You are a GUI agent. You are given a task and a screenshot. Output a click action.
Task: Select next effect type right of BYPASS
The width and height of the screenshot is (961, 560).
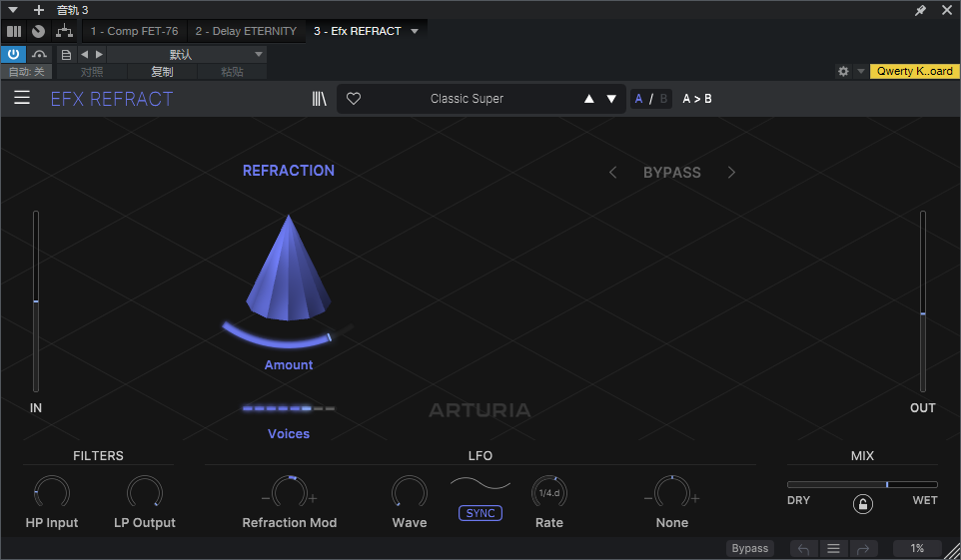click(x=731, y=173)
